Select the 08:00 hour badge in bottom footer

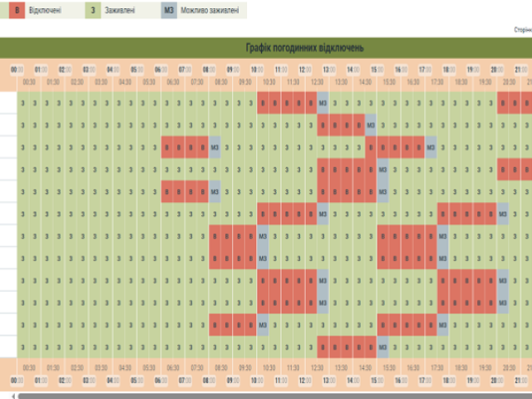209,380
